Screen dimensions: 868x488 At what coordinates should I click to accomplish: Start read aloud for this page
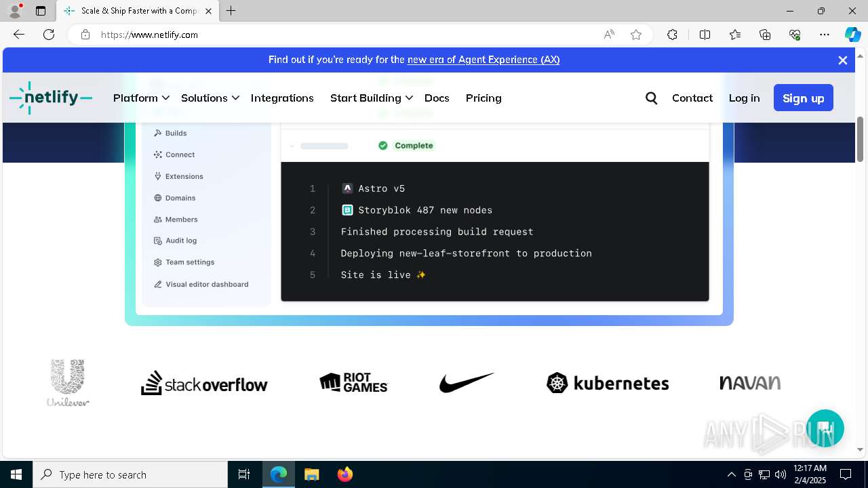609,35
